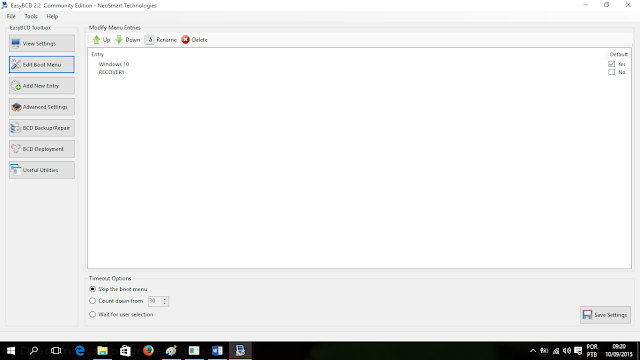Screen dimensions: 640x360
Task: Delete the selected boot entry
Action: click(x=195, y=40)
